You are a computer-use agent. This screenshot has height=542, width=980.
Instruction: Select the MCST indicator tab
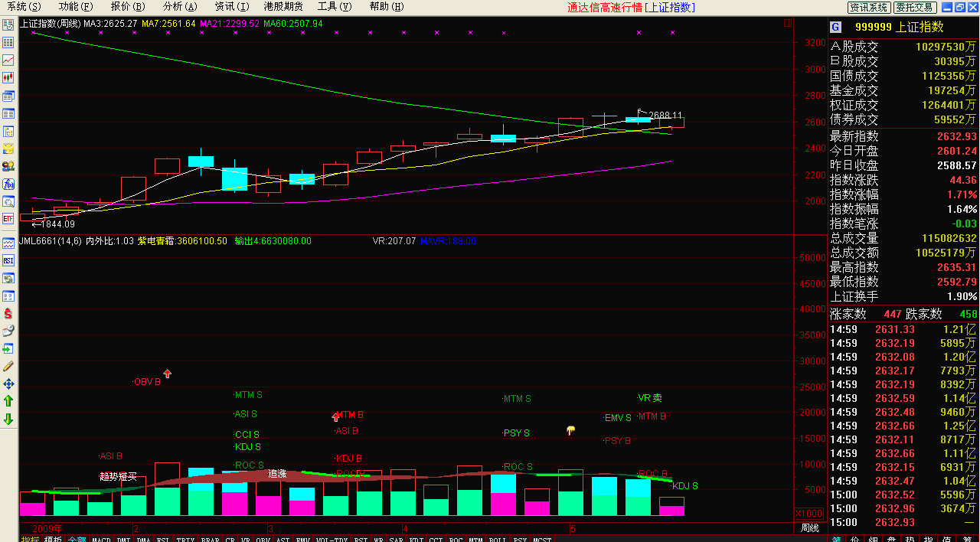pos(542,537)
